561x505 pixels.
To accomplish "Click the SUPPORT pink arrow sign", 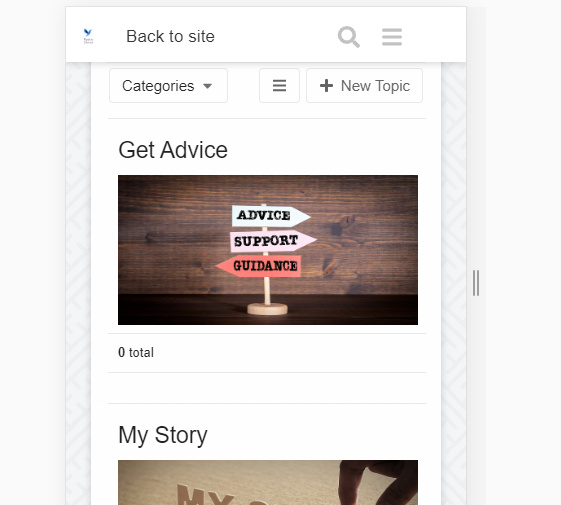I will click(273, 241).
